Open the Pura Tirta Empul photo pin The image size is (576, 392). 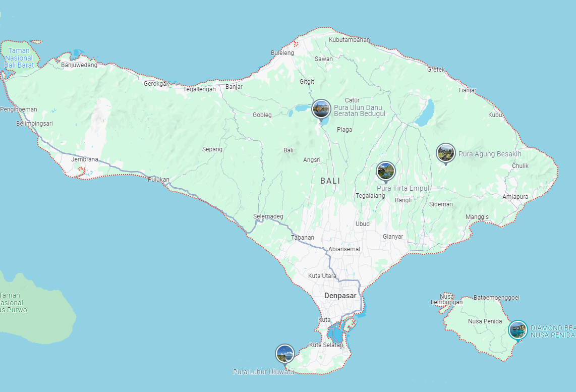tap(386, 171)
